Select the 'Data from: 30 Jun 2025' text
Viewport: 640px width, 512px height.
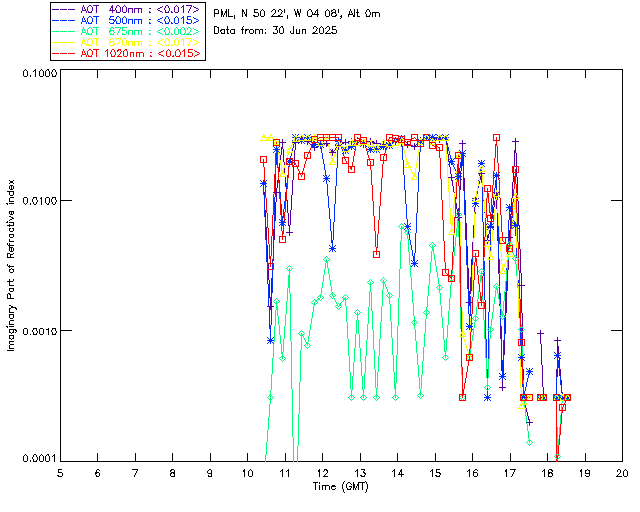276,31
